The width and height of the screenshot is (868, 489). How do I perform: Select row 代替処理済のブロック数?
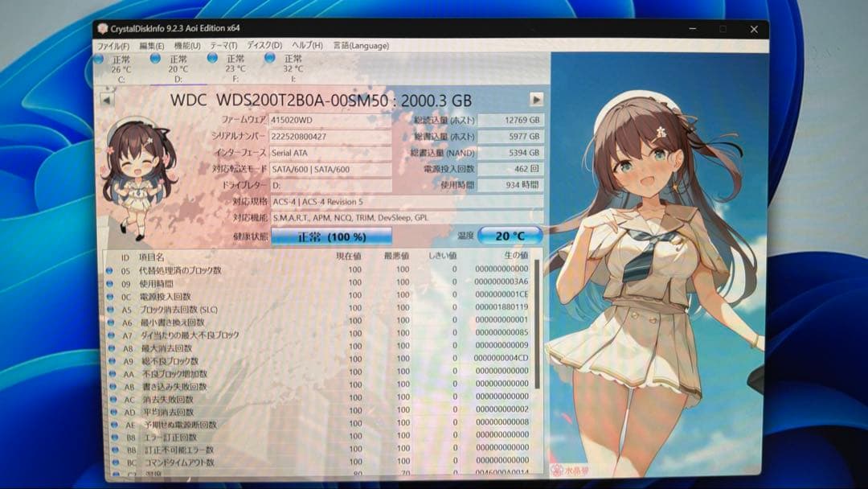(x=320, y=270)
